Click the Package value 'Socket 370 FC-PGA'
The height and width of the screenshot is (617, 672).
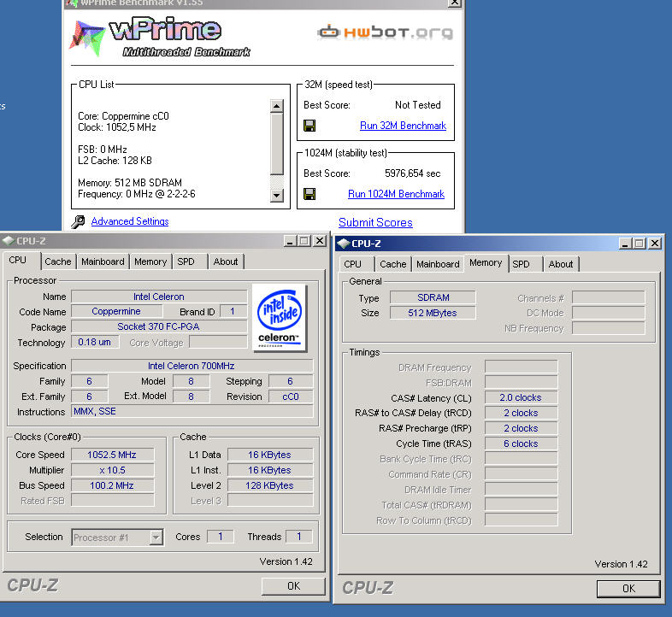[x=159, y=327]
